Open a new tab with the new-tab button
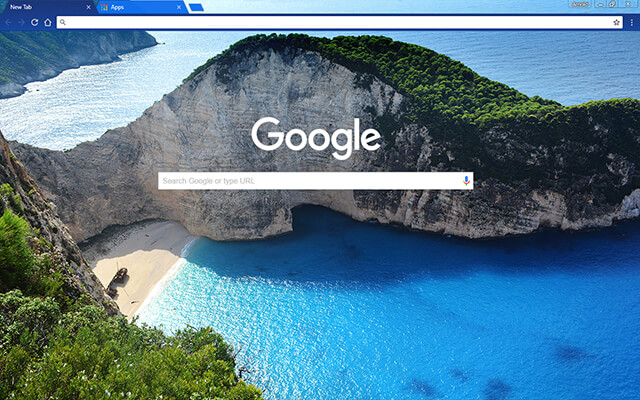Screen dimensions: 640x400 pos(196,7)
